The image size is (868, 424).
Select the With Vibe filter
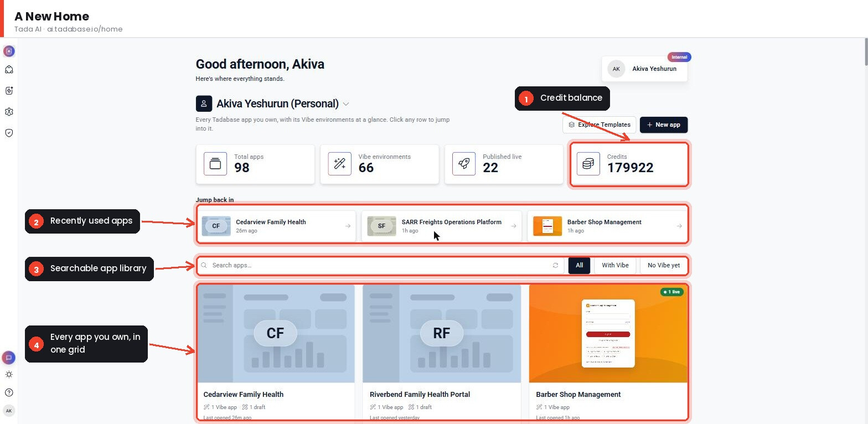click(x=615, y=265)
